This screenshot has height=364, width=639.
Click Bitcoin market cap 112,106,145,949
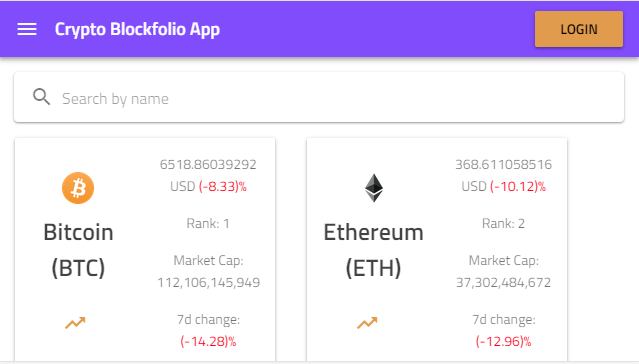click(x=209, y=282)
